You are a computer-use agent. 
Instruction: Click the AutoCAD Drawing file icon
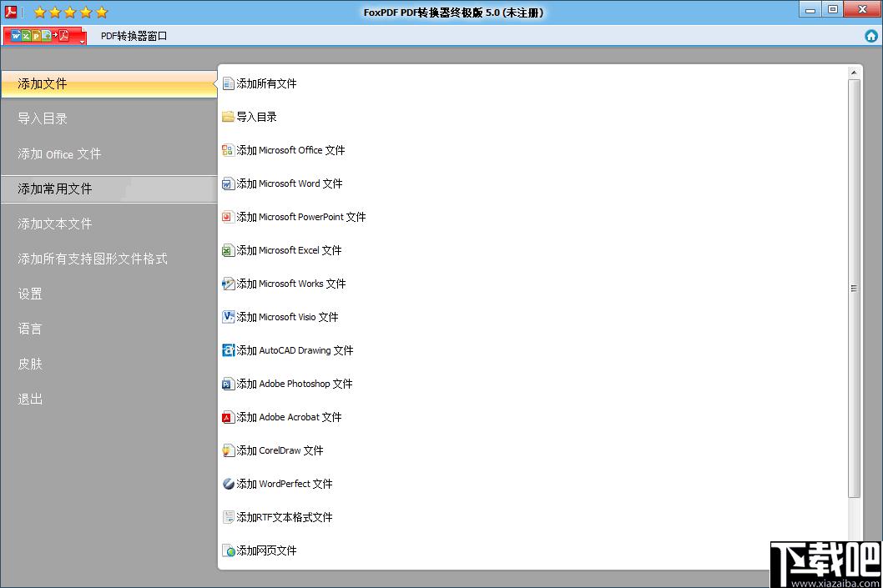click(228, 350)
